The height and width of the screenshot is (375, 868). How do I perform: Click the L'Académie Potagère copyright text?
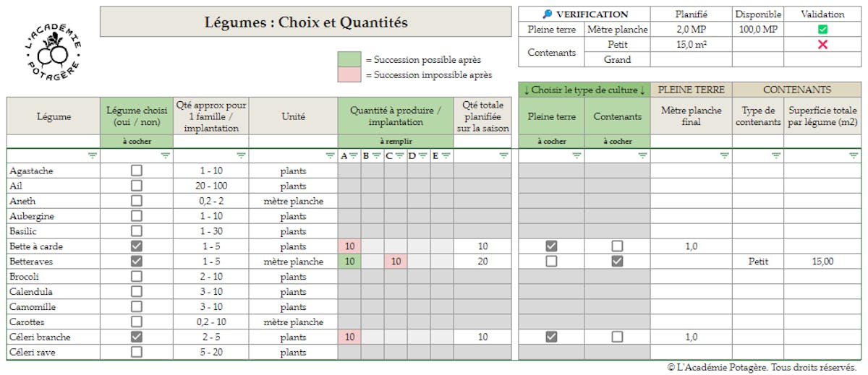(762, 368)
